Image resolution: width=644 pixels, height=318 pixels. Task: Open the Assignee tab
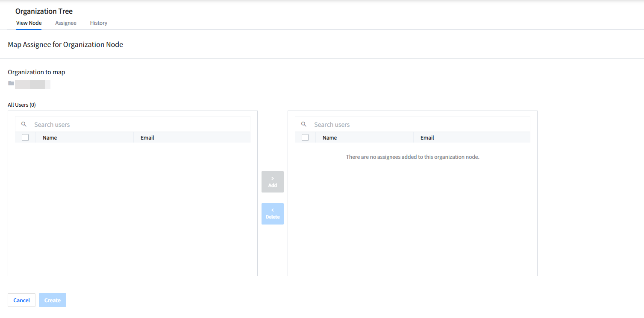[x=66, y=23]
